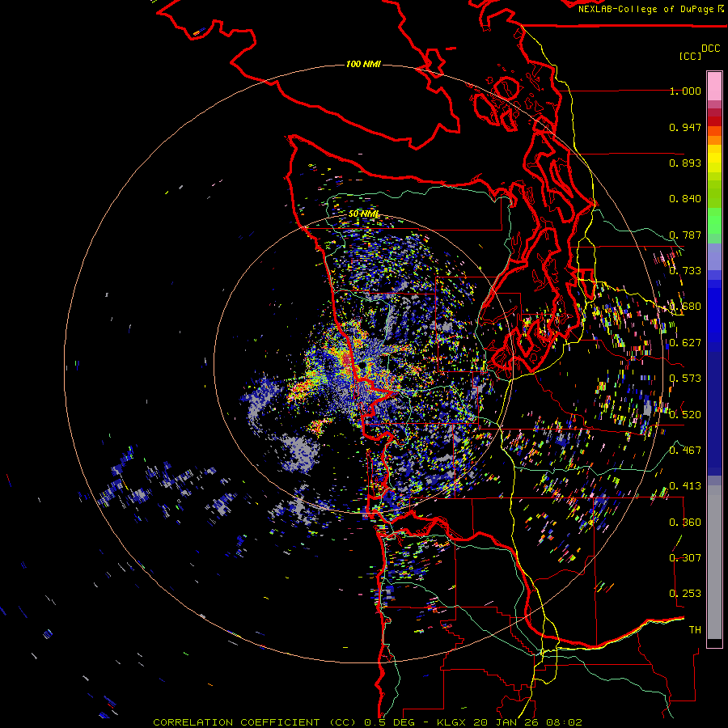Image resolution: width=728 pixels, height=728 pixels.
Task: Select the 0.947 scale value
Action: [x=685, y=127]
